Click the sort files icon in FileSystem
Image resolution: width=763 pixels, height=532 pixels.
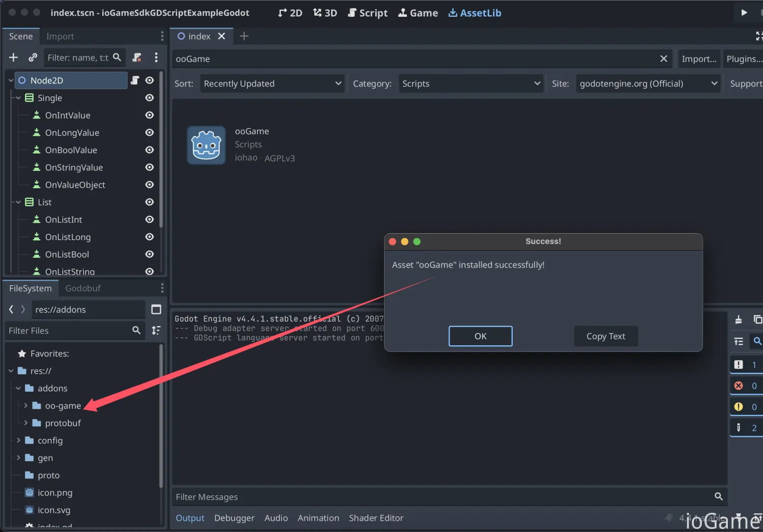click(x=156, y=331)
